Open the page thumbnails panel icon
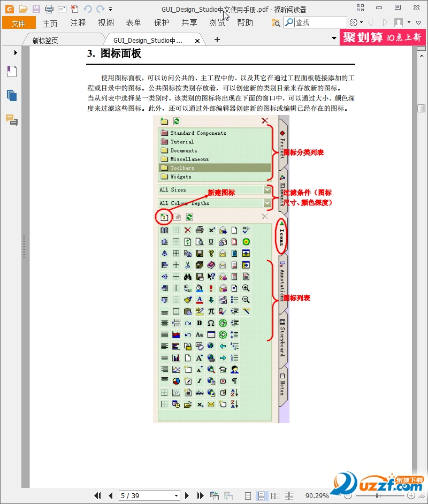Screen dimensions: 428x504 click(x=12, y=95)
